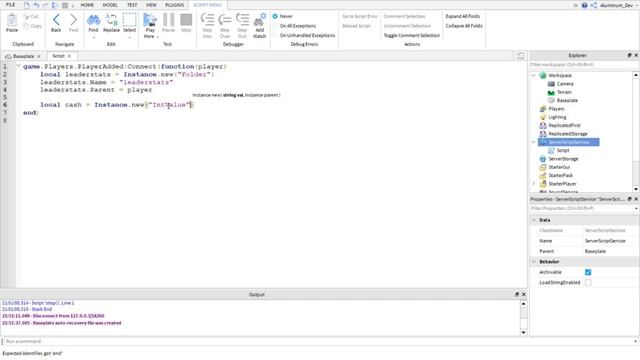The width and height of the screenshot is (640, 360).
Task: Open the FILE menu
Action: point(11,5)
